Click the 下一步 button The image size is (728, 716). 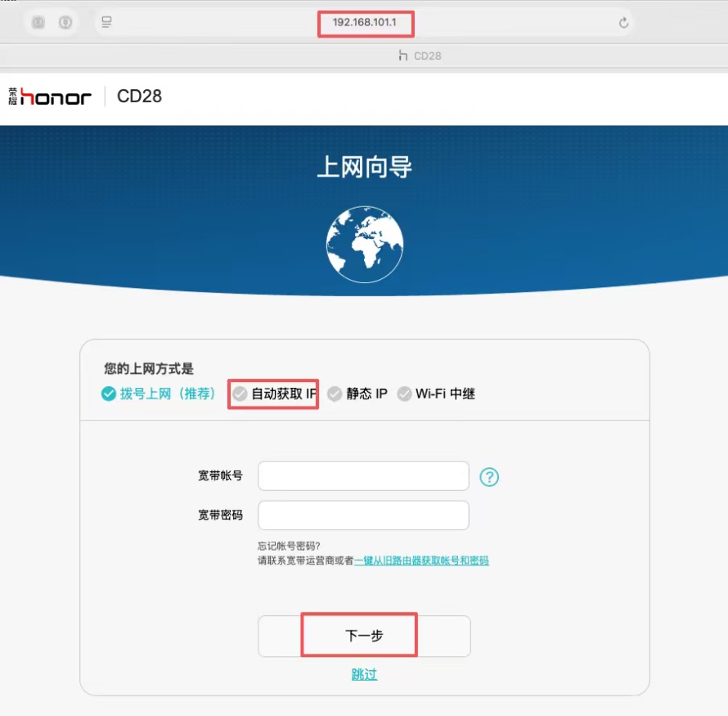click(x=364, y=636)
